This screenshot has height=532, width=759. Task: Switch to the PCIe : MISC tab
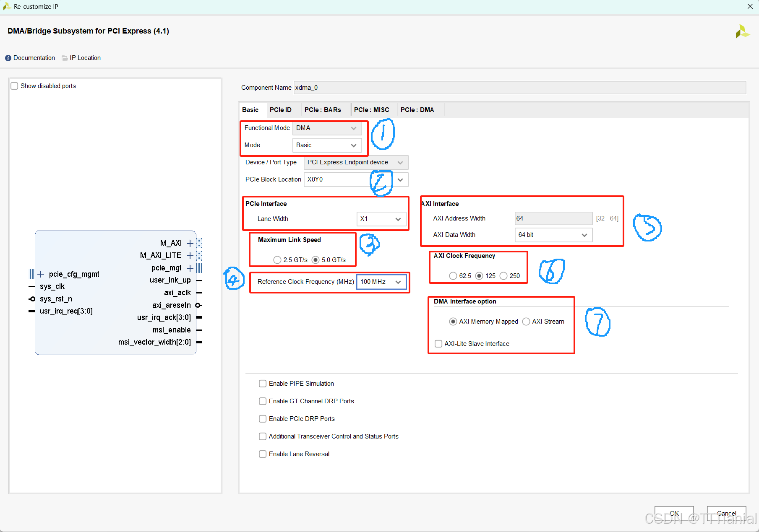pos(372,110)
